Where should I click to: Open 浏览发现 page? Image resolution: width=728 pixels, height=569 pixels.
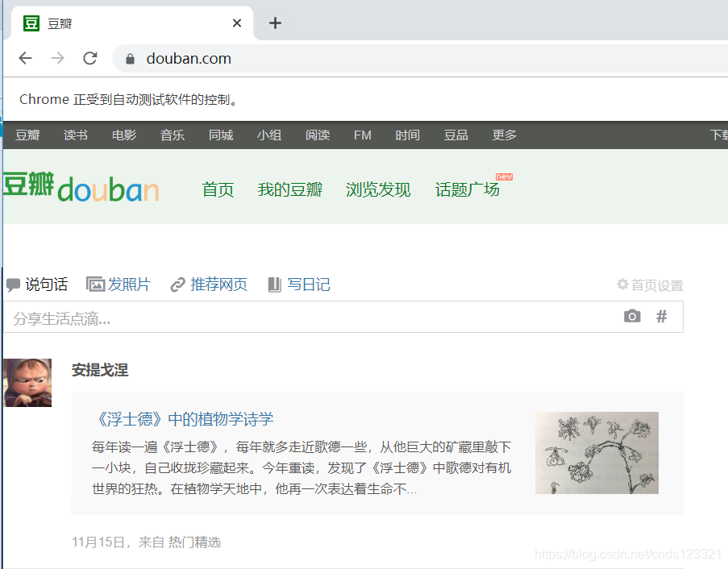(x=378, y=189)
